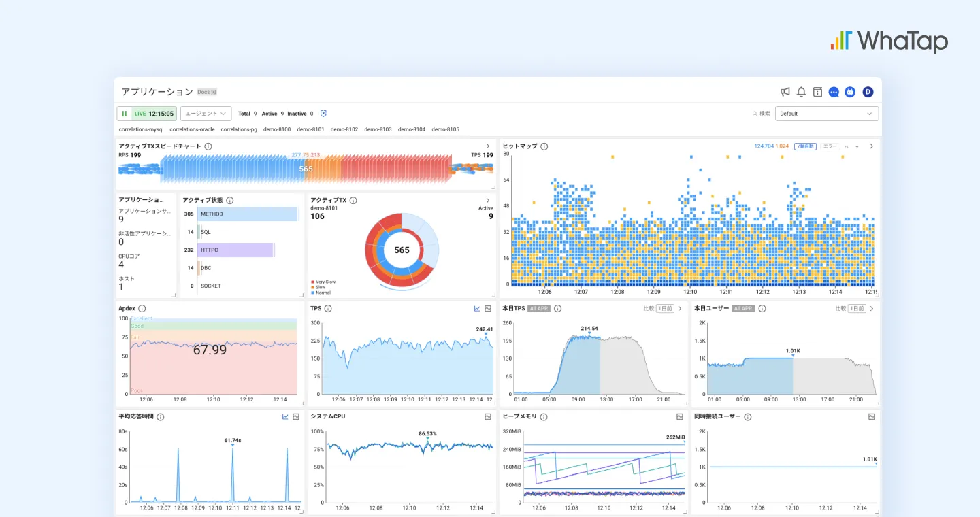
Task: Click the shield icon next to Inactive
Action: coord(323,114)
